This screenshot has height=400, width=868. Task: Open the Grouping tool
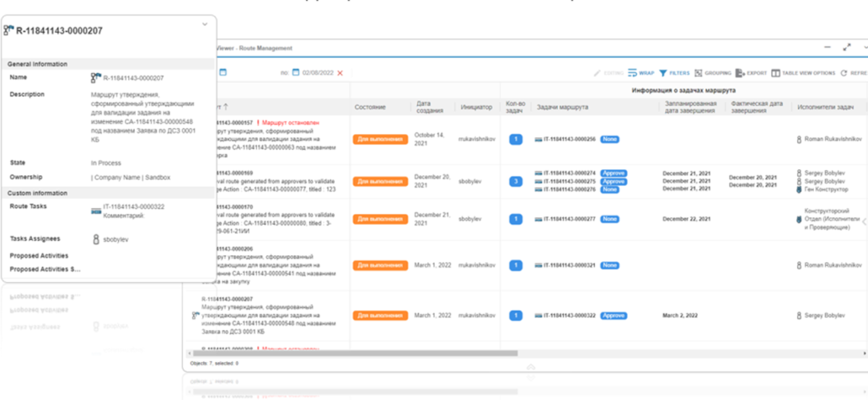[699, 73]
